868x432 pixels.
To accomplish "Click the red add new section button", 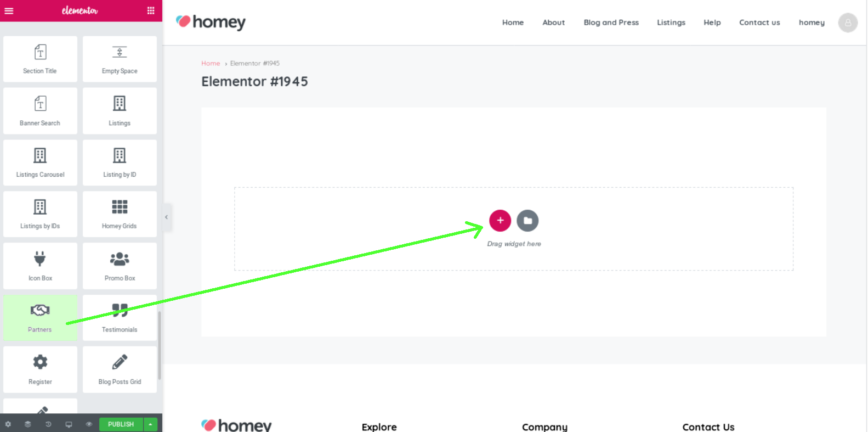I will 500,221.
